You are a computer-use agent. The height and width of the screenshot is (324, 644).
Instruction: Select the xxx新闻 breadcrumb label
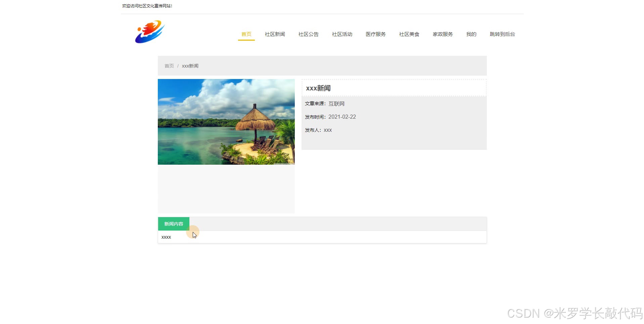pyautogui.click(x=190, y=66)
